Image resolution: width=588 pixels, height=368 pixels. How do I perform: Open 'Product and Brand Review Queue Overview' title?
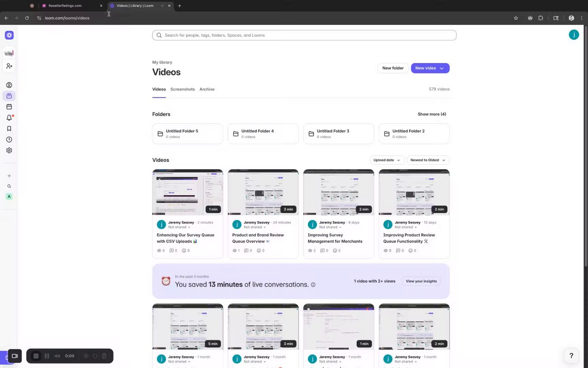tap(258, 238)
